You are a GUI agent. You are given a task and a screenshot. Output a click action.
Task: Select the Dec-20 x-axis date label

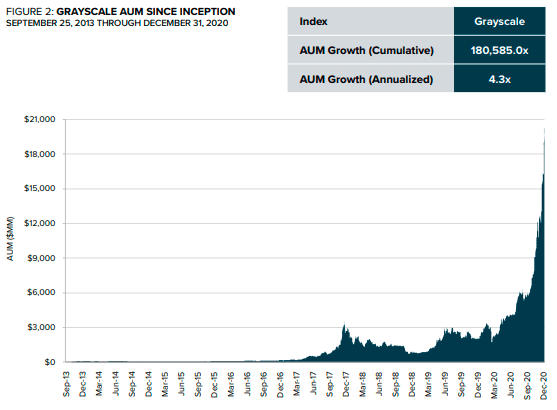(x=544, y=385)
